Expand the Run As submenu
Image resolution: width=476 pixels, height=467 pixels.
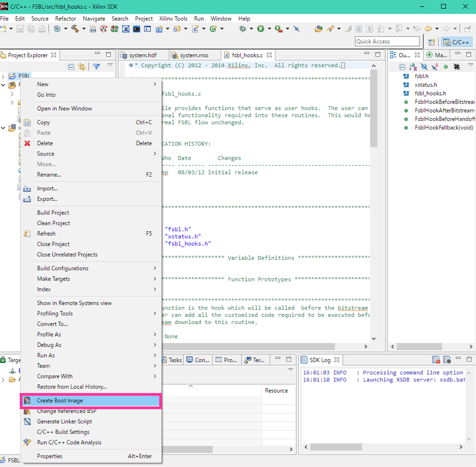91,355
